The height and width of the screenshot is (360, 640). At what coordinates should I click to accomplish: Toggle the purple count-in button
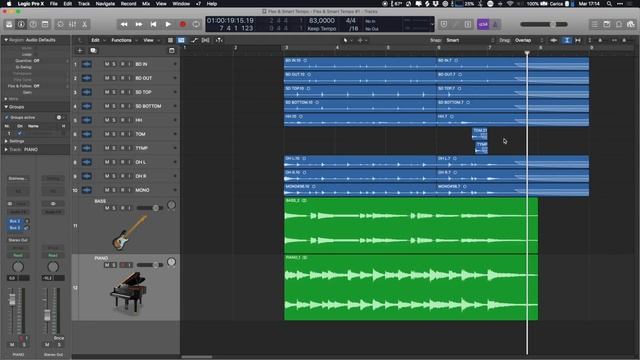point(483,24)
